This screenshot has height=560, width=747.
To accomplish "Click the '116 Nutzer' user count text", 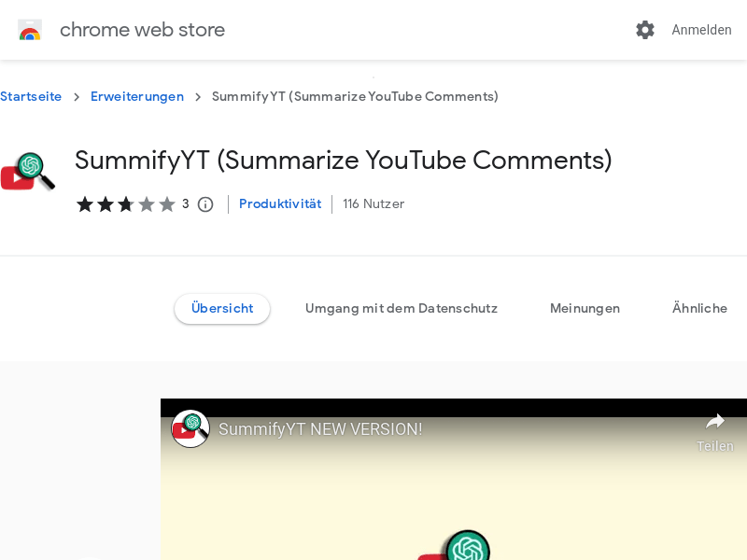I will pyautogui.click(x=373, y=203).
